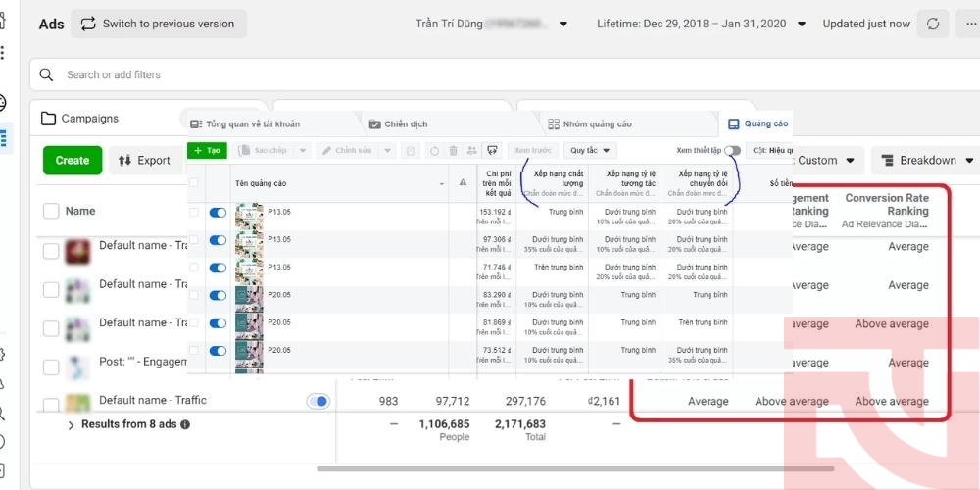
Task: Toggle off the ad costing 83.290 đ
Action: [218, 295]
